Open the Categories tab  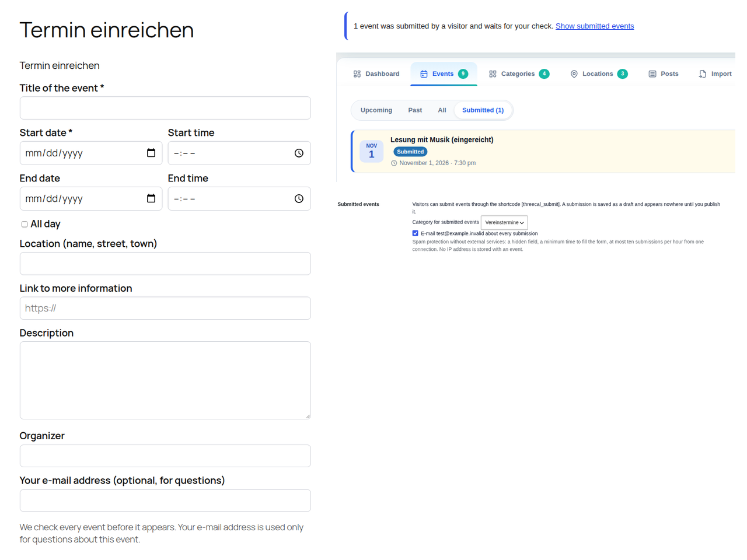[x=519, y=74]
